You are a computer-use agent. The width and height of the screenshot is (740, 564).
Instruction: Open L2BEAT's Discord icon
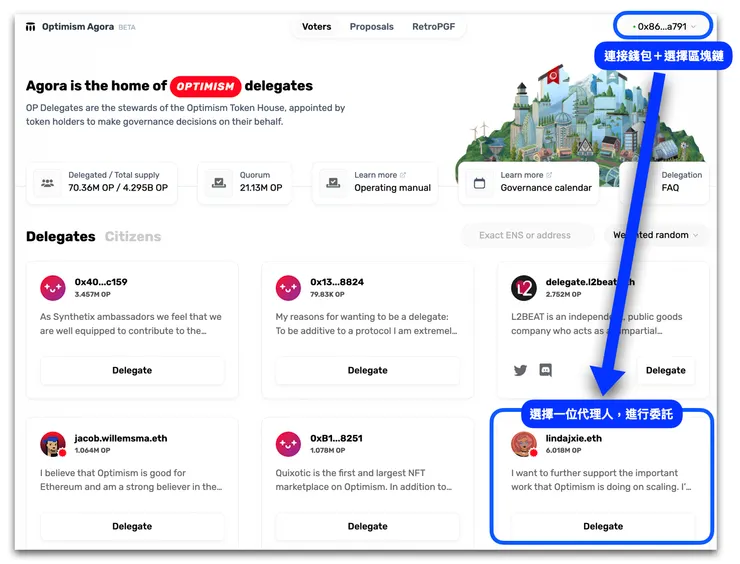(x=546, y=370)
